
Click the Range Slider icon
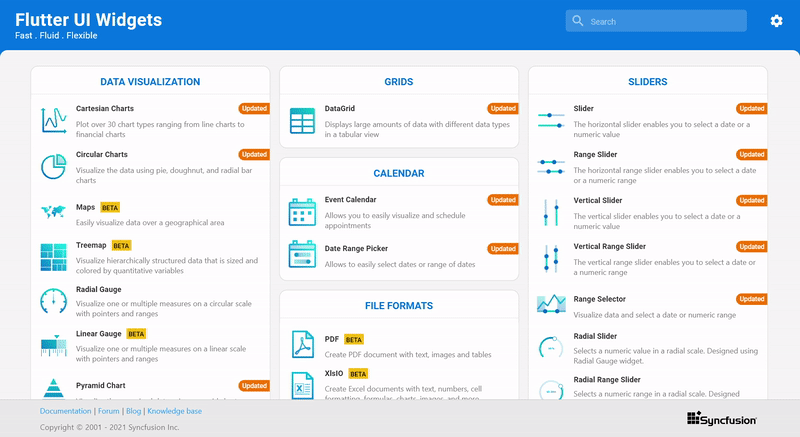coord(551,167)
